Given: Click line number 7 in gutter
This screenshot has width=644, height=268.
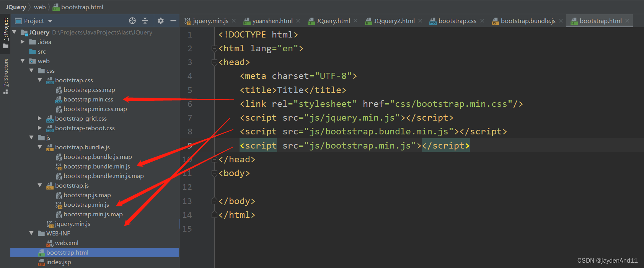Looking at the screenshot, I should tap(190, 118).
